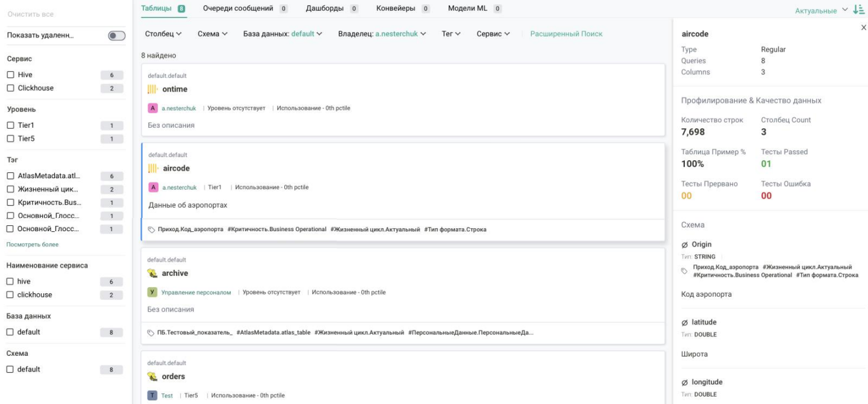
Task: Click the owner avatar on ontime card
Action: coord(152,108)
